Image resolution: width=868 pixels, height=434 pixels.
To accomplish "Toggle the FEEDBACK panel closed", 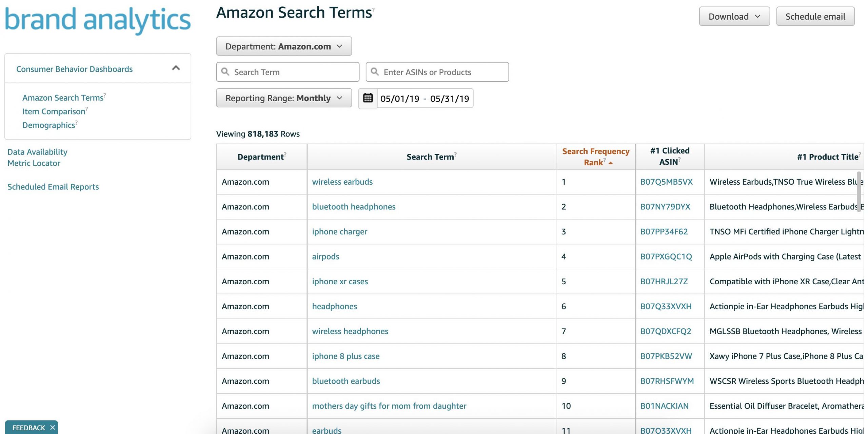I will click(x=52, y=427).
